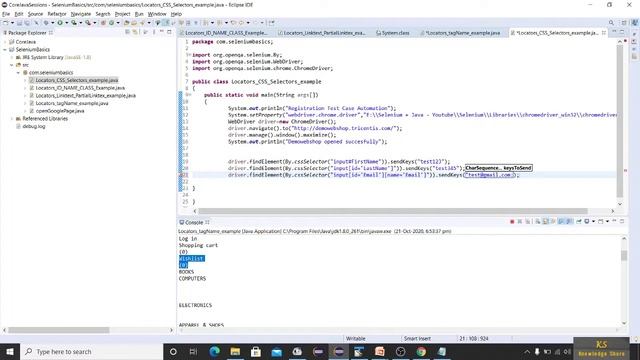Expand the CoreJava project node
The width and height of the screenshot is (640, 360).
coord(5,42)
